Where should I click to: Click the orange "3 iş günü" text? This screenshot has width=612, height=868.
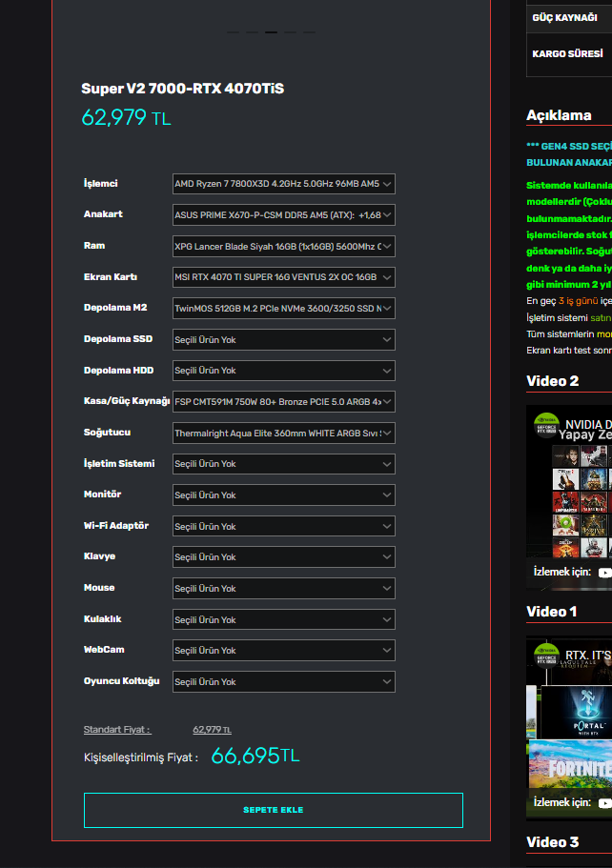(579, 301)
